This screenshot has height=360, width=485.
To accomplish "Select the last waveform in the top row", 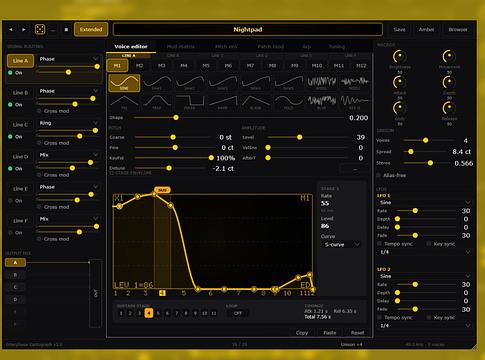I will point(354,83).
